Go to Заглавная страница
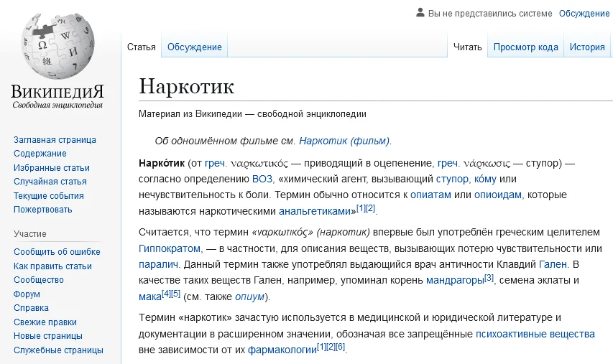Screen dimensions: 613x364 tap(55, 140)
